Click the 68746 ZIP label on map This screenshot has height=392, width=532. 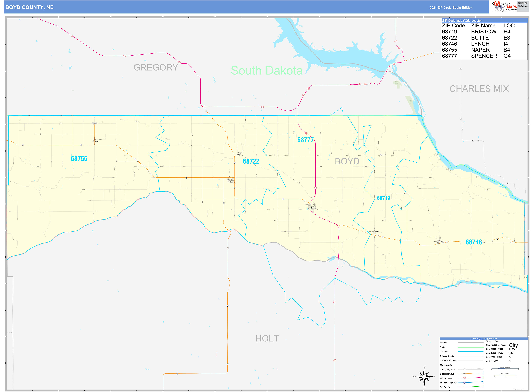coord(473,242)
